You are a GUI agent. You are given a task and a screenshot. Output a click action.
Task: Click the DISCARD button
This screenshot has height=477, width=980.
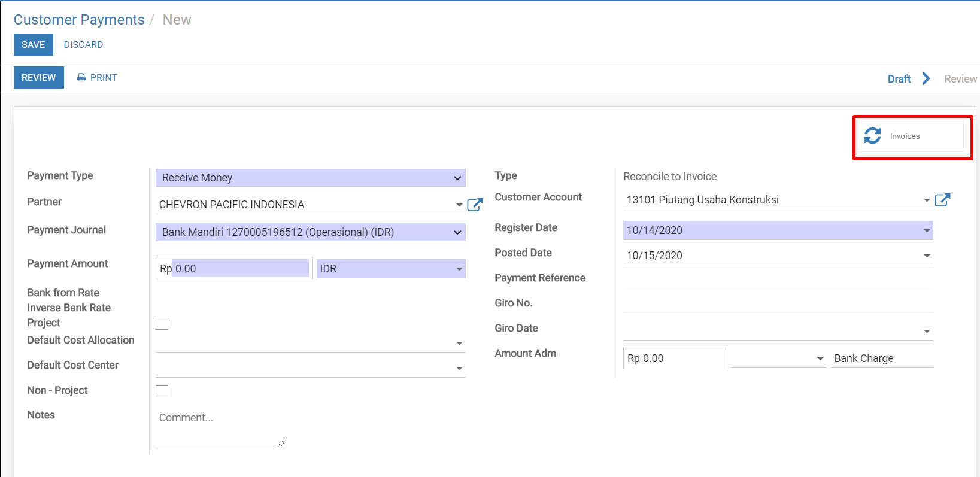point(83,45)
